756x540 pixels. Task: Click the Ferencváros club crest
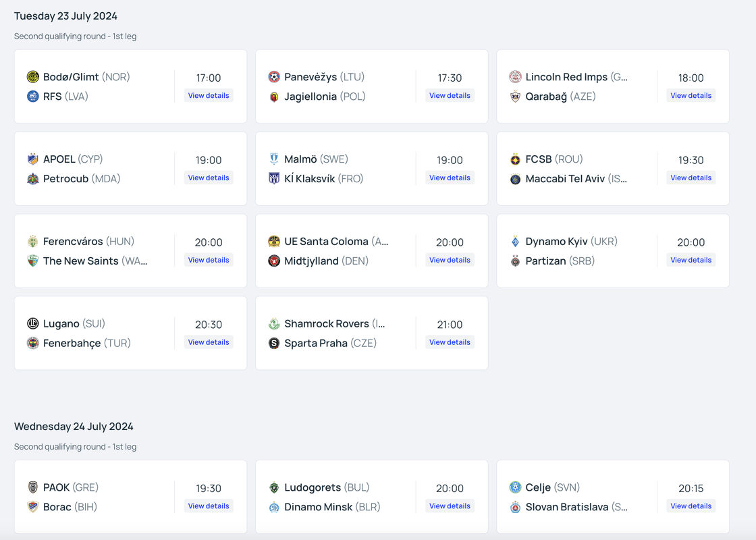(x=33, y=241)
